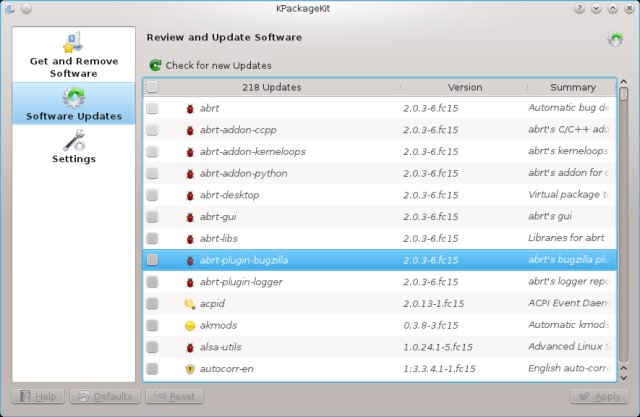Image resolution: width=640 pixels, height=417 pixels.
Task: Click the security shield icon beside autocorr-en
Action: tap(190, 369)
